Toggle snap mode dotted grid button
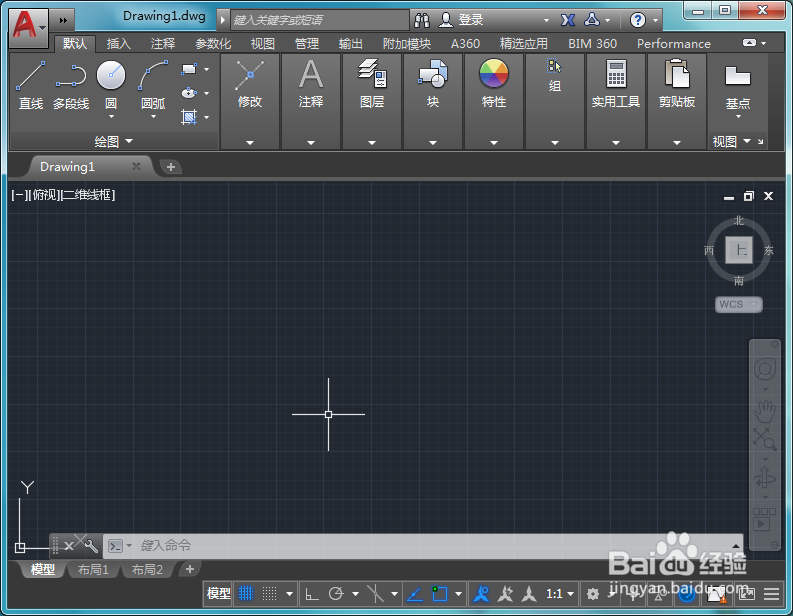The width and height of the screenshot is (793, 616). click(269, 594)
